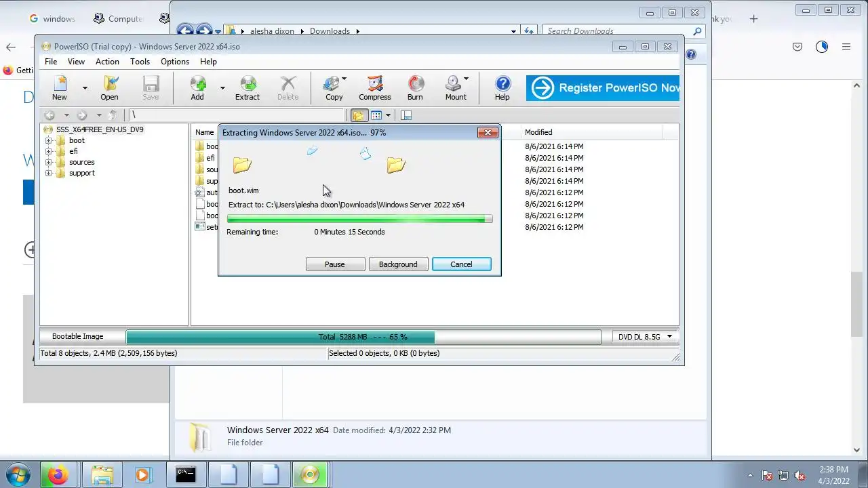Select Windows Server 2022 x64 folder in Explorer details
The image size is (868, 488).
(277, 430)
